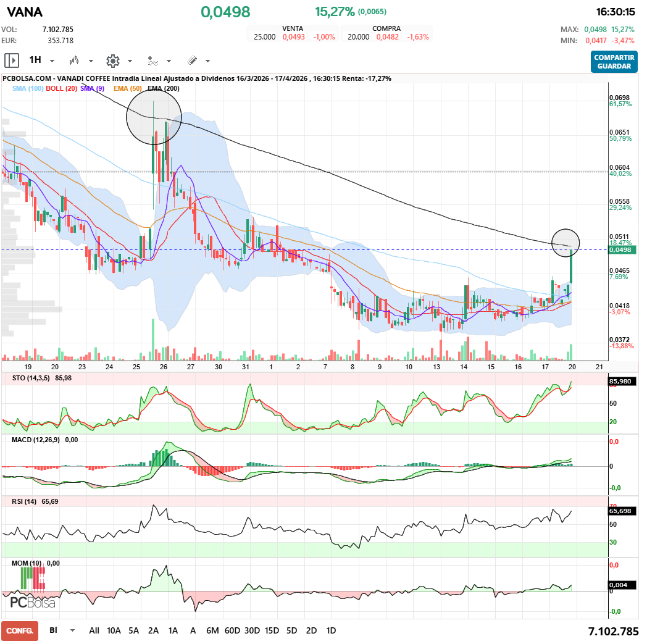Click the RSI (14) panel label
This screenshot has width=647, height=644.
[x=24, y=501]
